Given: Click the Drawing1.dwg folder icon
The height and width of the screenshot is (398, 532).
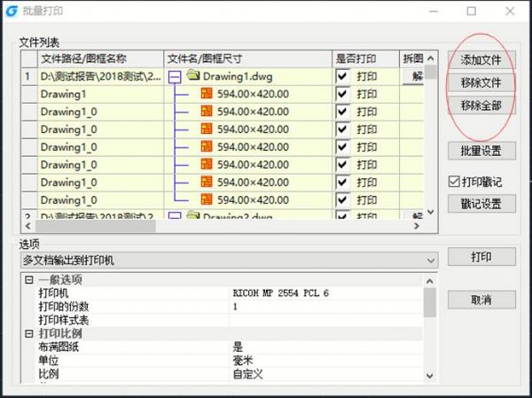Looking at the screenshot, I should pyautogui.click(x=192, y=76).
